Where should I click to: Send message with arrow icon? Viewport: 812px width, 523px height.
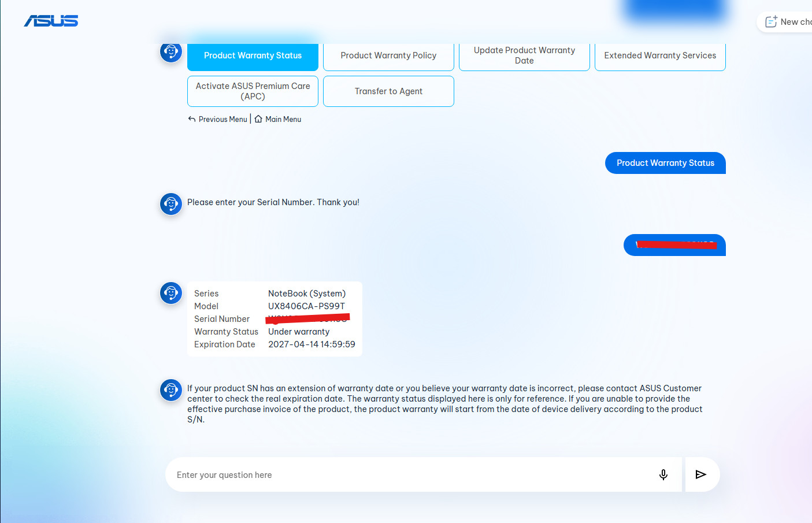[x=701, y=474]
